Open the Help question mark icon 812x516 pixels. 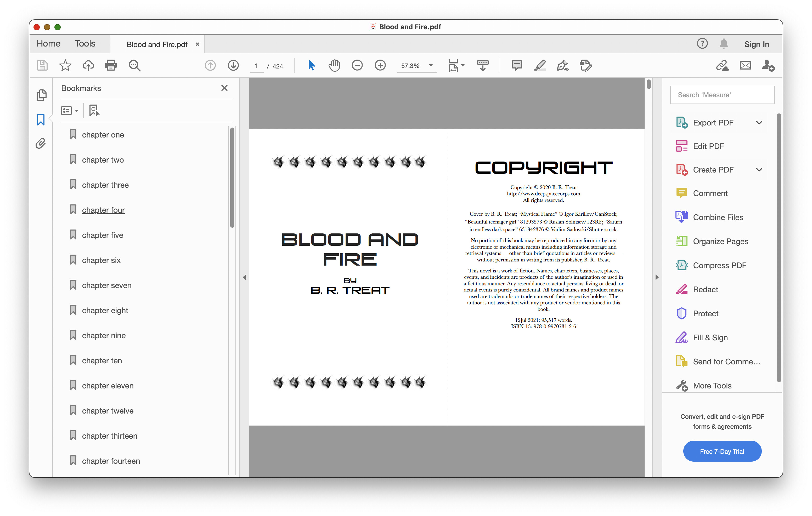(x=702, y=44)
